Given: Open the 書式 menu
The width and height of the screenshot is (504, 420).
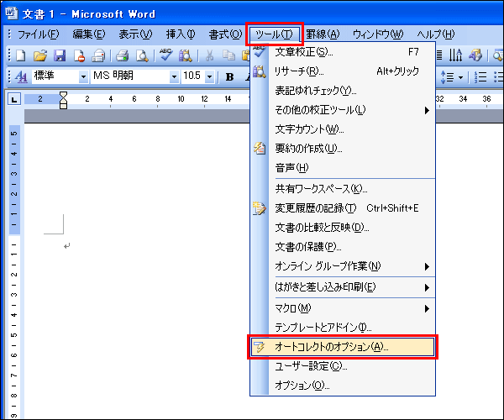Looking at the screenshot, I should pyautogui.click(x=225, y=34).
